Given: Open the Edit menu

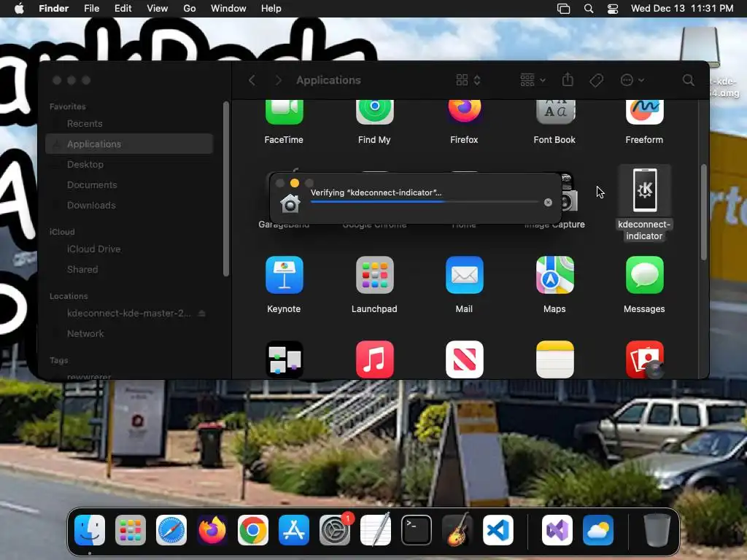Looking at the screenshot, I should tap(123, 9).
